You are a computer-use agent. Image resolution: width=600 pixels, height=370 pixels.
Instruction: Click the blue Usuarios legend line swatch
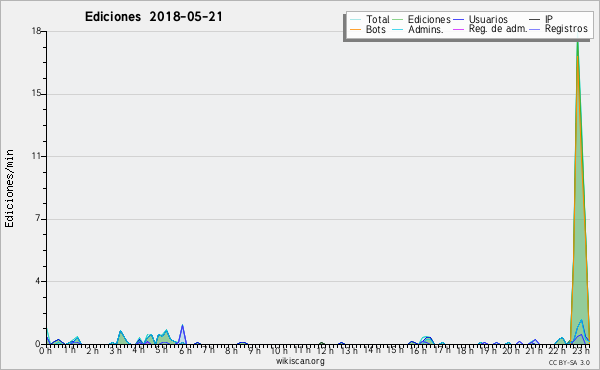click(458, 19)
